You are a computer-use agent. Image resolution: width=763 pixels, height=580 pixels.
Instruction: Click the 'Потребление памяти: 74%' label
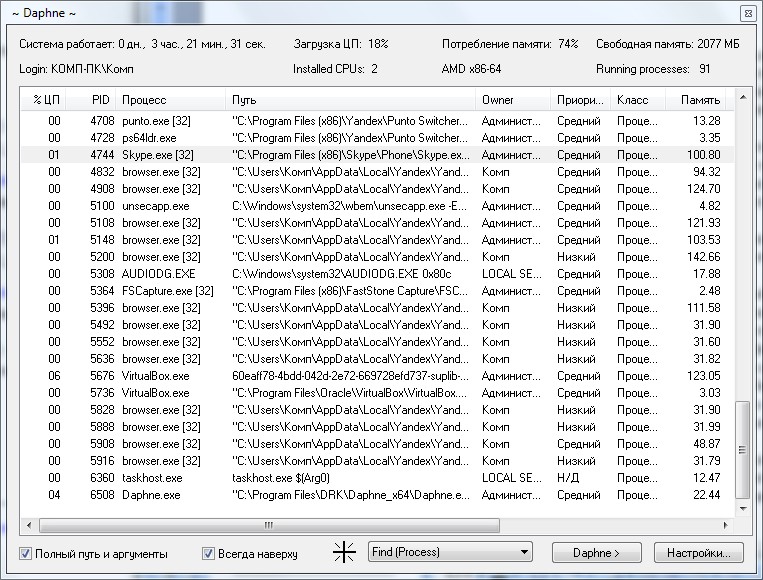pyautogui.click(x=510, y=44)
